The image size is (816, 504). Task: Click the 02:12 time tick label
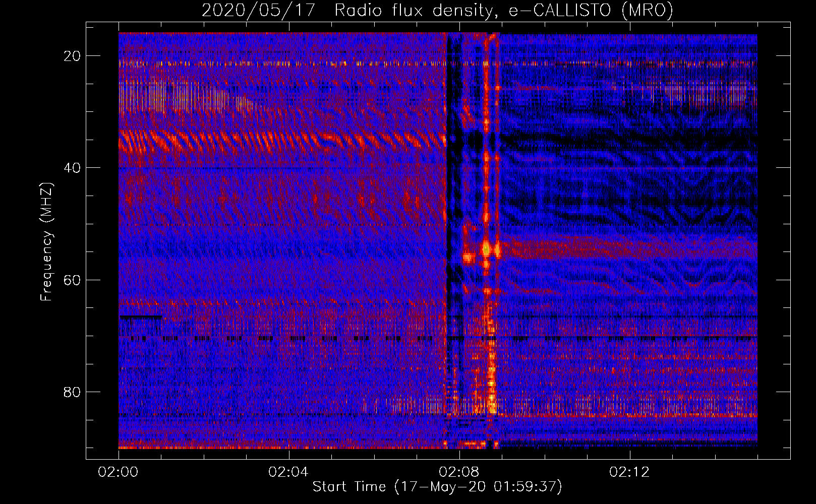tap(629, 472)
